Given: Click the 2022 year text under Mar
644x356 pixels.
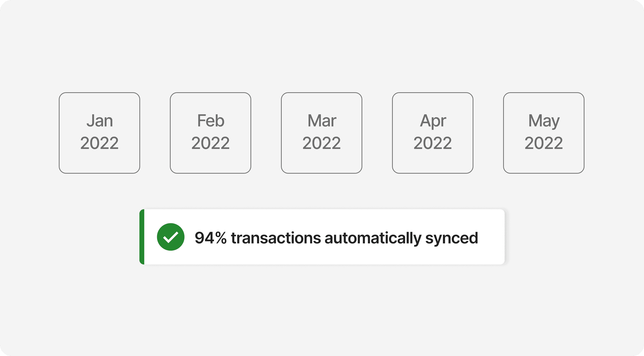Looking at the screenshot, I should (321, 143).
